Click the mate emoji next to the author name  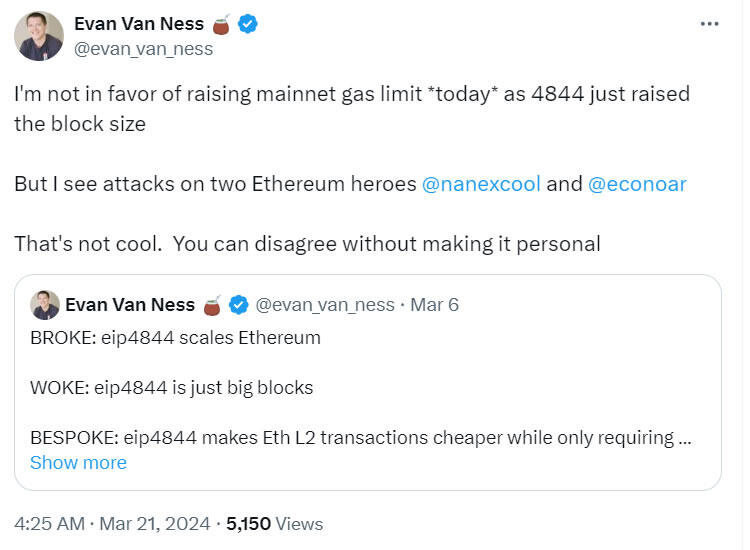pos(221,24)
